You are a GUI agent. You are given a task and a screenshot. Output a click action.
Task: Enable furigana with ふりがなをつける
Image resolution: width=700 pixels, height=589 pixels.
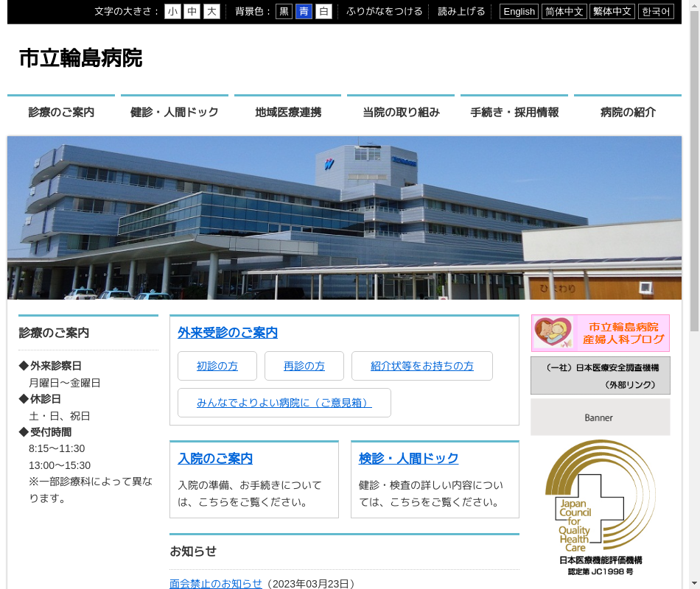[x=385, y=11]
